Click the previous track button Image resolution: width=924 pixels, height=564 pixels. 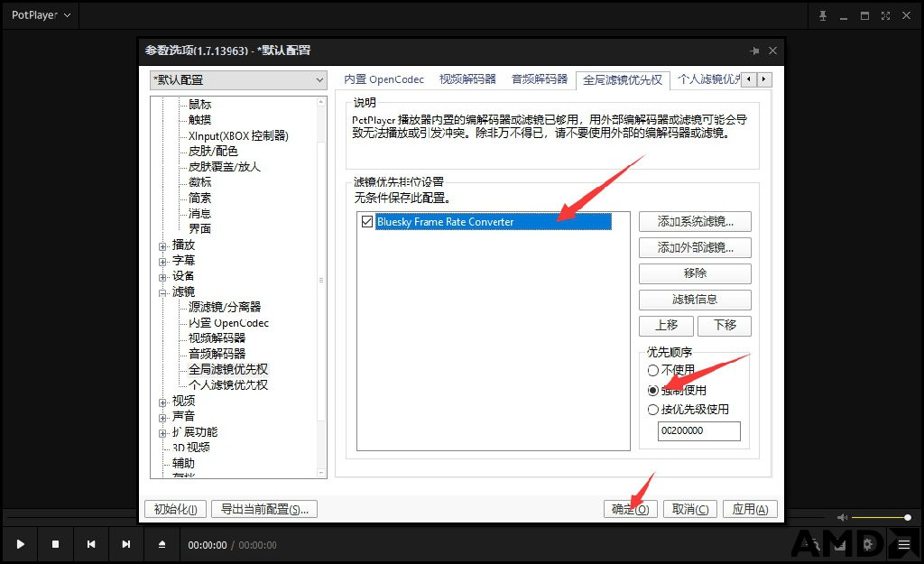pyautogui.click(x=91, y=544)
